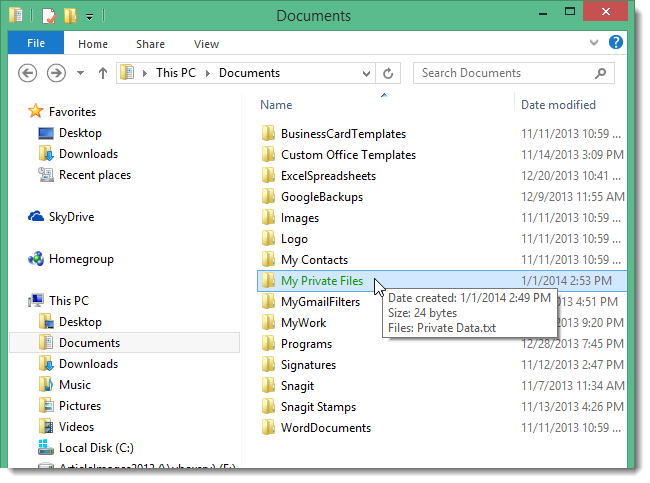The width and height of the screenshot is (650, 483).
Task: Sort by the Name column header
Action: [x=276, y=105]
